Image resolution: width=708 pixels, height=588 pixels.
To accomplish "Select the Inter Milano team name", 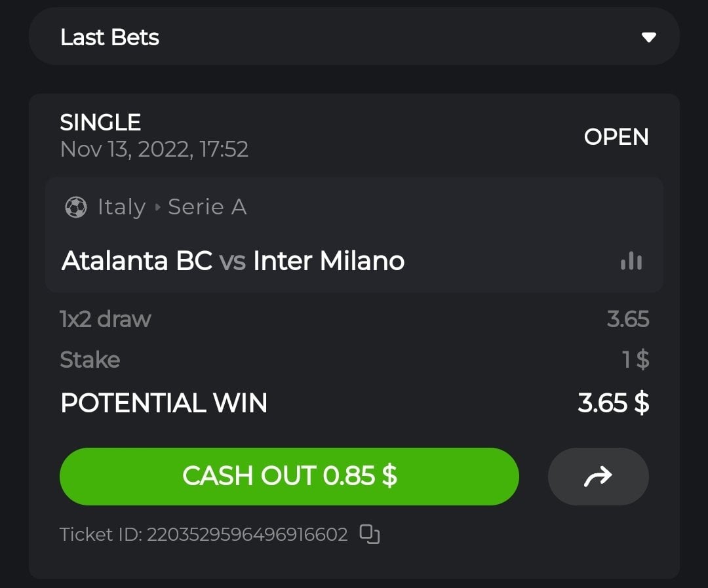I will [x=328, y=261].
